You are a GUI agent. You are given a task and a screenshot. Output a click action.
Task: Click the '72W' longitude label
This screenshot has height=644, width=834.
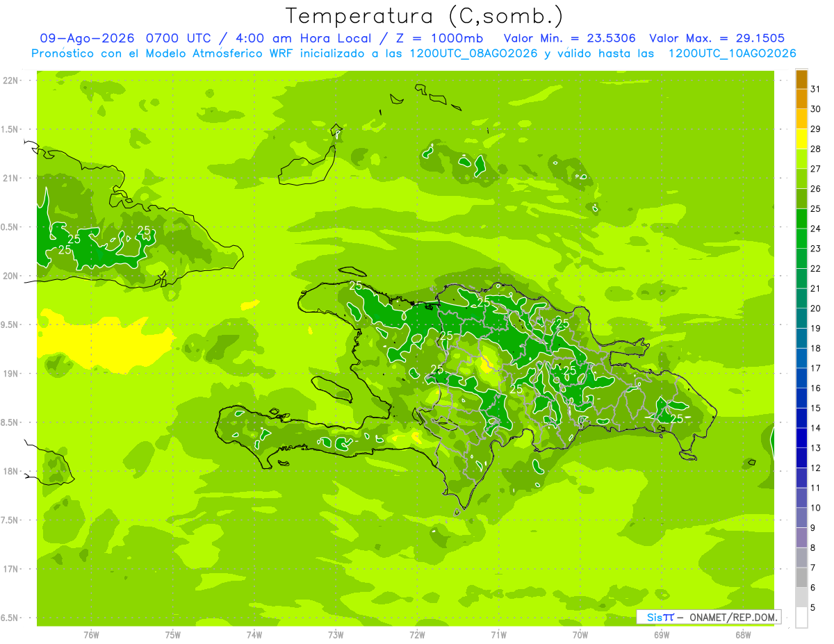[417, 635]
